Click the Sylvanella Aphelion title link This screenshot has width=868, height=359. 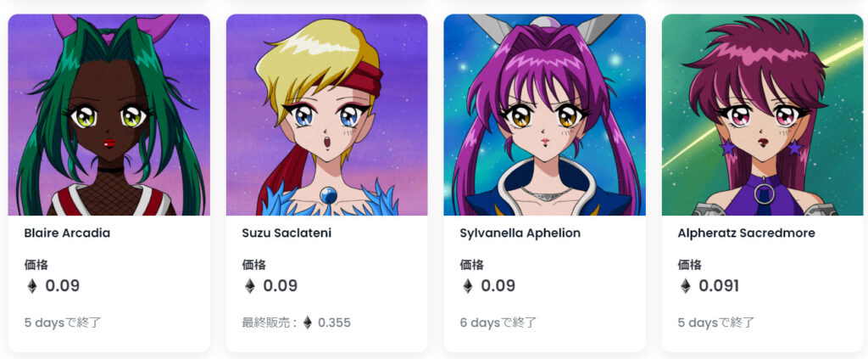pyautogui.click(x=520, y=233)
